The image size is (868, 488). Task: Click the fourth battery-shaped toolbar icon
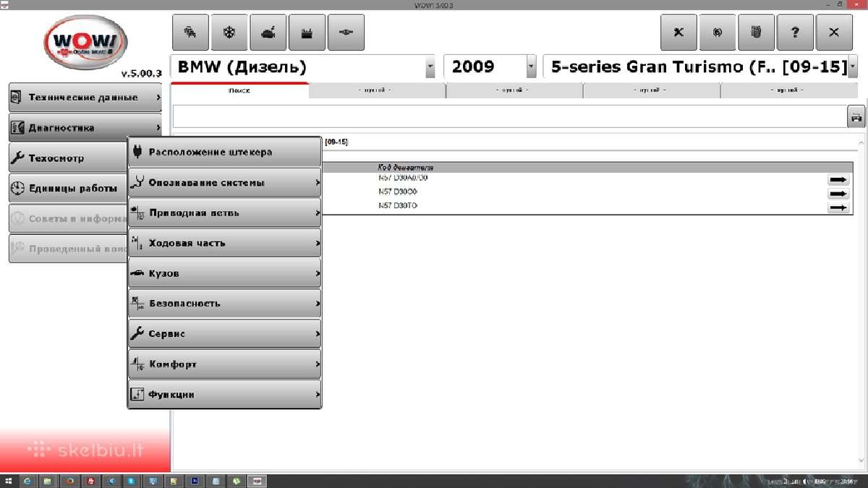(x=307, y=33)
